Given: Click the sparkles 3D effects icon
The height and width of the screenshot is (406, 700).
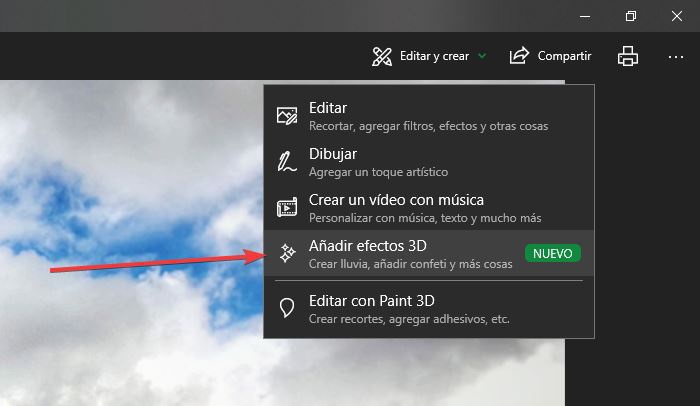Looking at the screenshot, I should [x=287, y=253].
